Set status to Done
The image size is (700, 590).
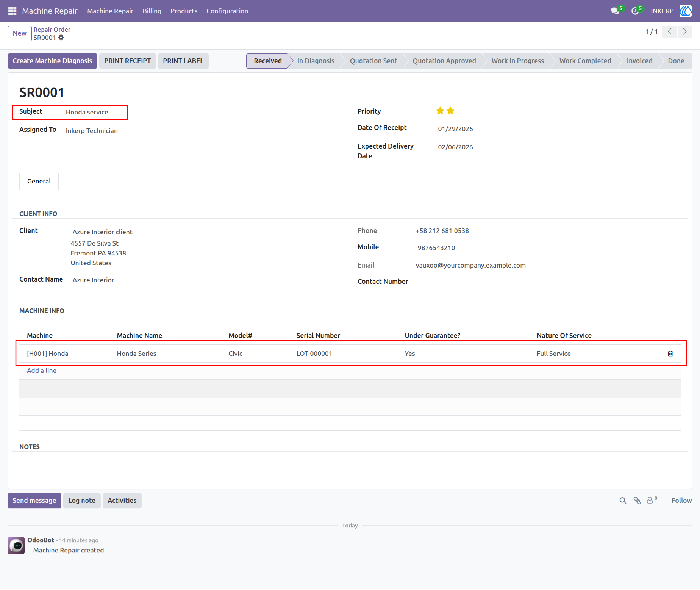[x=676, y=61]
